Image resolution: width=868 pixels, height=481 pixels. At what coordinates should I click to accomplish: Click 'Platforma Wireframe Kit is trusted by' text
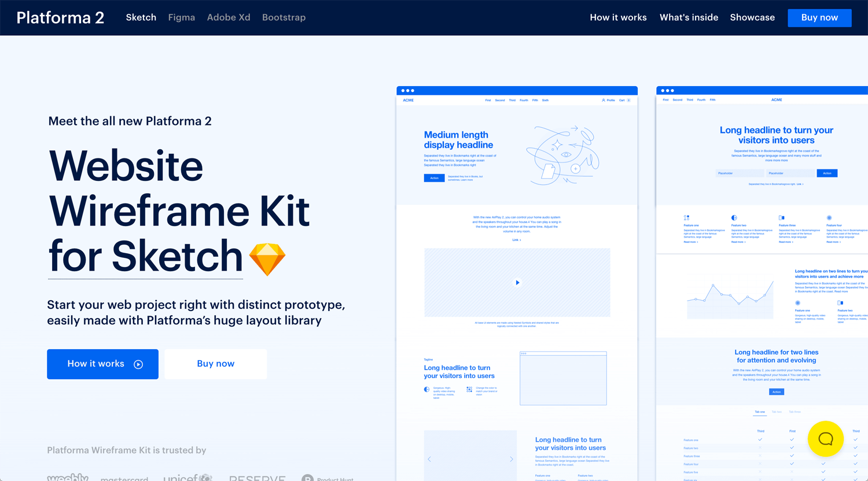point(127,450)
